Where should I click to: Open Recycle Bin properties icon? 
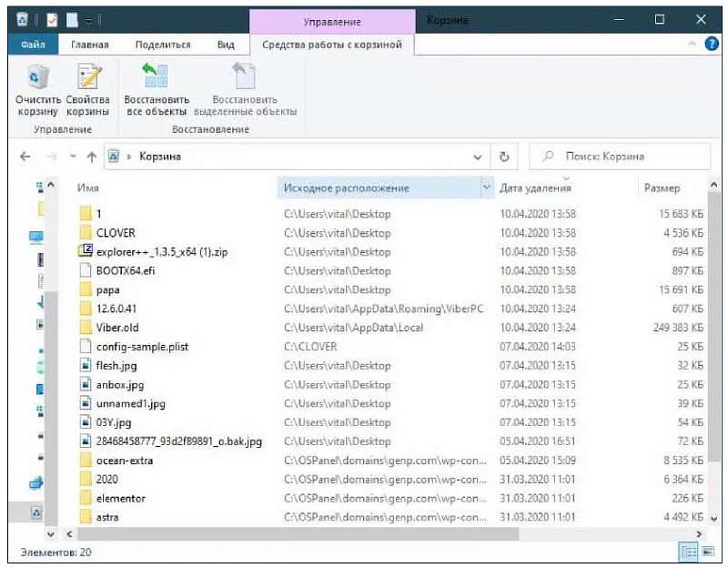pyautogui.click(x=88, y=78)
